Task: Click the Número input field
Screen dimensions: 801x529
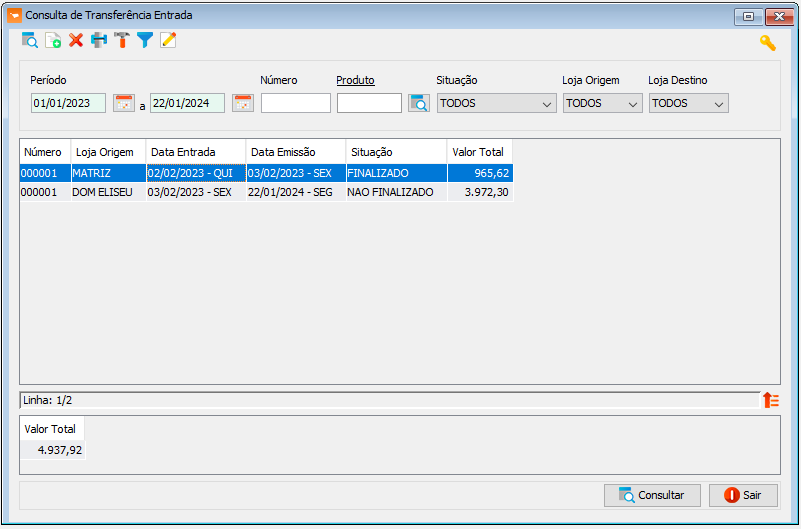Action: [296, 103]
